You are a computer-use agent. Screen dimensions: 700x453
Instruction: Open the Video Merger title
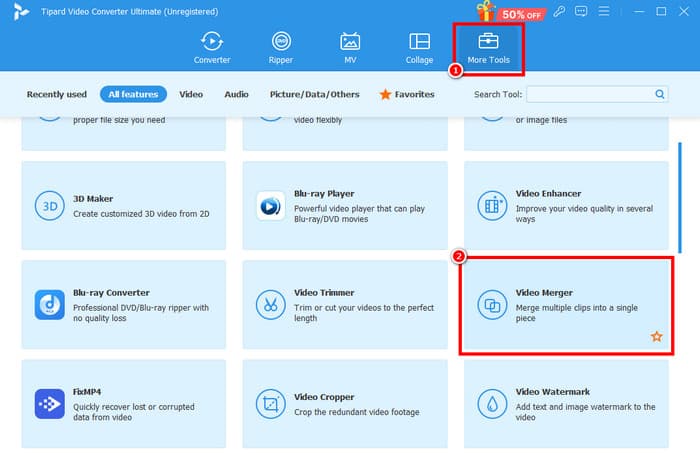[x=544, y=293]
